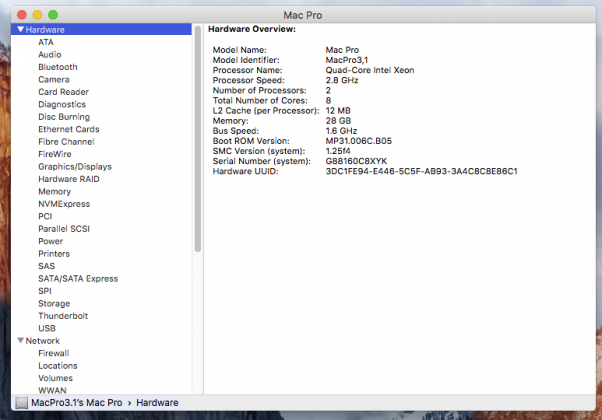Click the Number of Processors label

coord(260,90)
